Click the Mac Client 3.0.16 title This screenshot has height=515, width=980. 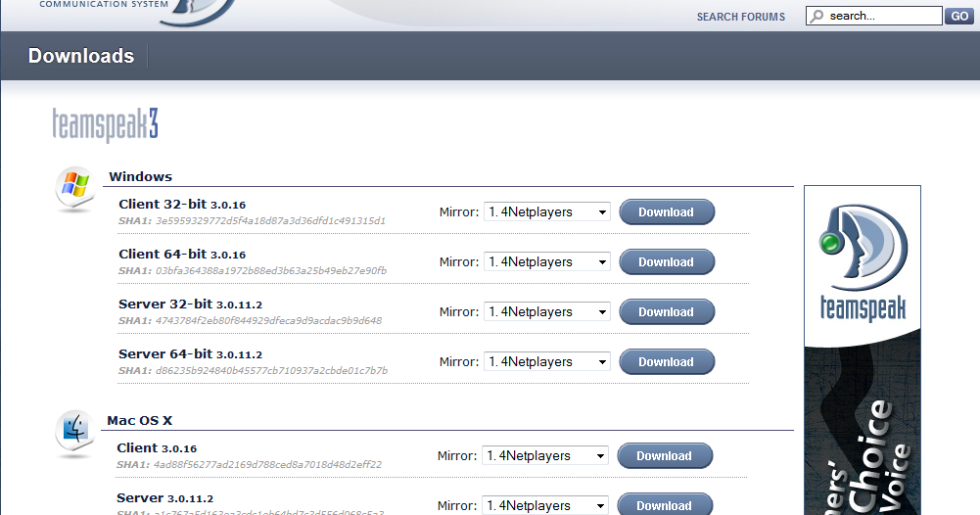157,448
